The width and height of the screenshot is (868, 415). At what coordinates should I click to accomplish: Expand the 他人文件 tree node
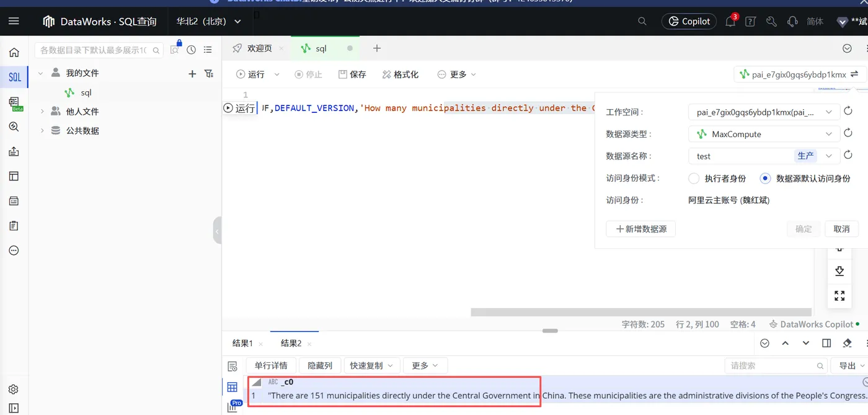click(x=42, y=112)
